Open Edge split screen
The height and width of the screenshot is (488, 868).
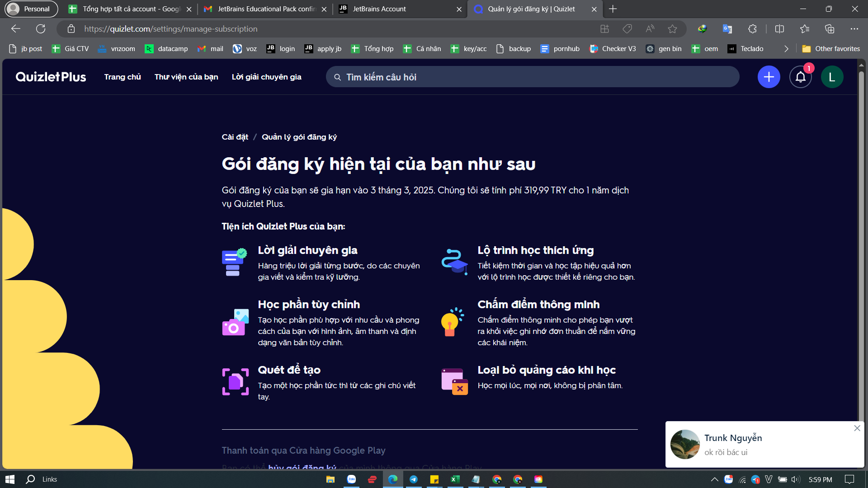779,29
